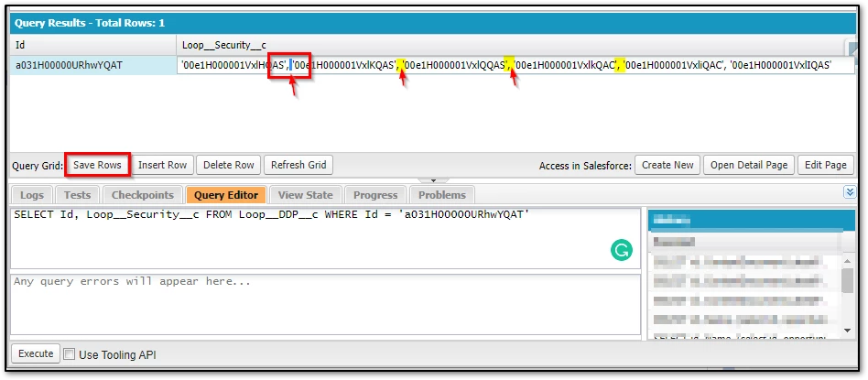Click the history list scrollbar down arrow
This screenshot has height=380, width=868.
pos(847,331)
